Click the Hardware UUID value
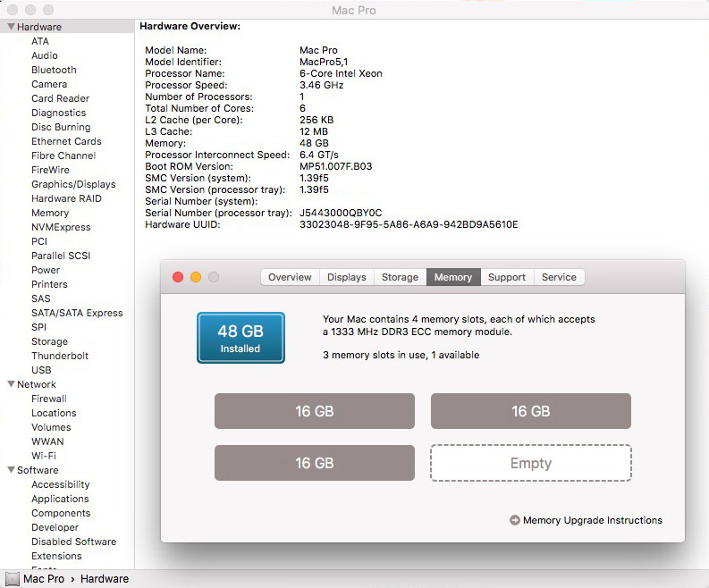709x588 pixels. [409, 224]
